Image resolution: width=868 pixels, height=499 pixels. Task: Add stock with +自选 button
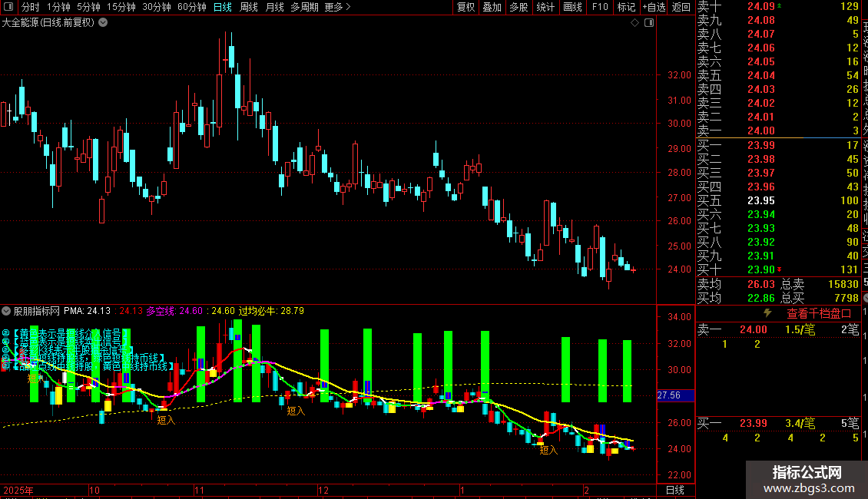point(654,7)
